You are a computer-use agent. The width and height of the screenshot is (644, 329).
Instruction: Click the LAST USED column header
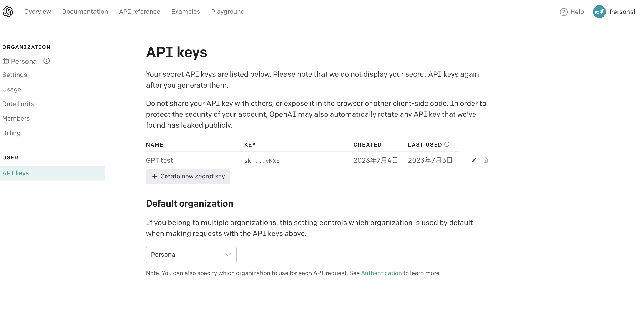(x=425, y=145)
